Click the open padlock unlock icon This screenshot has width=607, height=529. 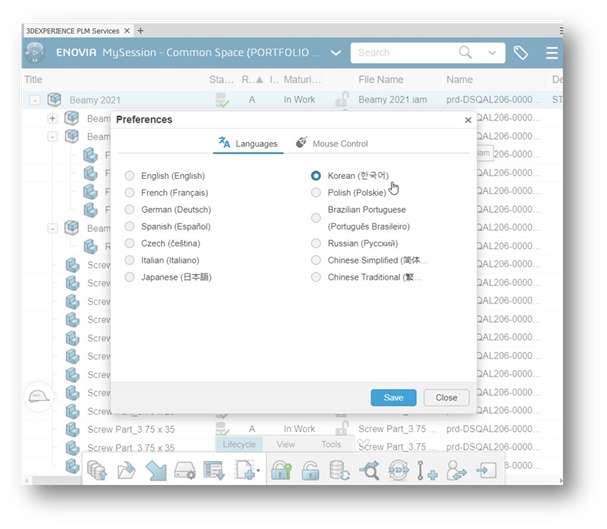tap(310, 471)
